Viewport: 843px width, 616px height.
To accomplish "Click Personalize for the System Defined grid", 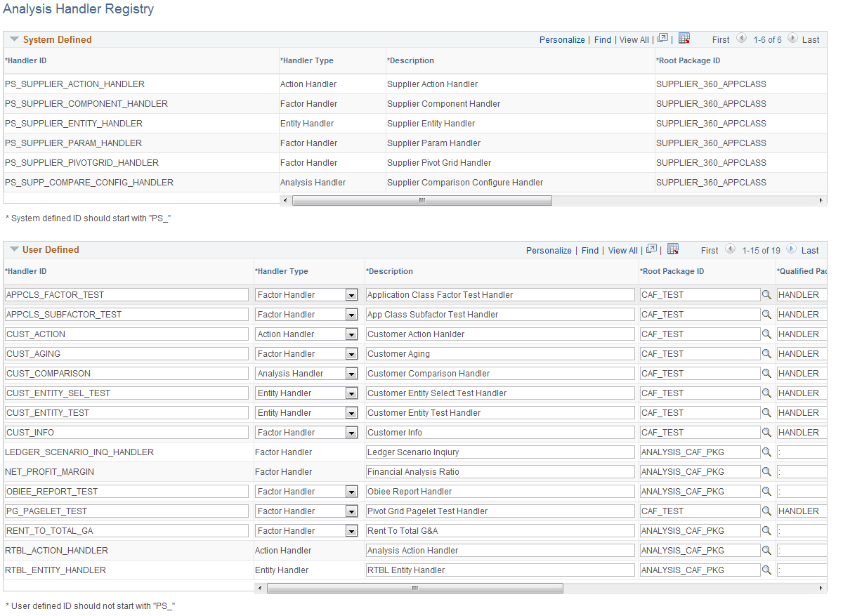I will tap(562, 39).
